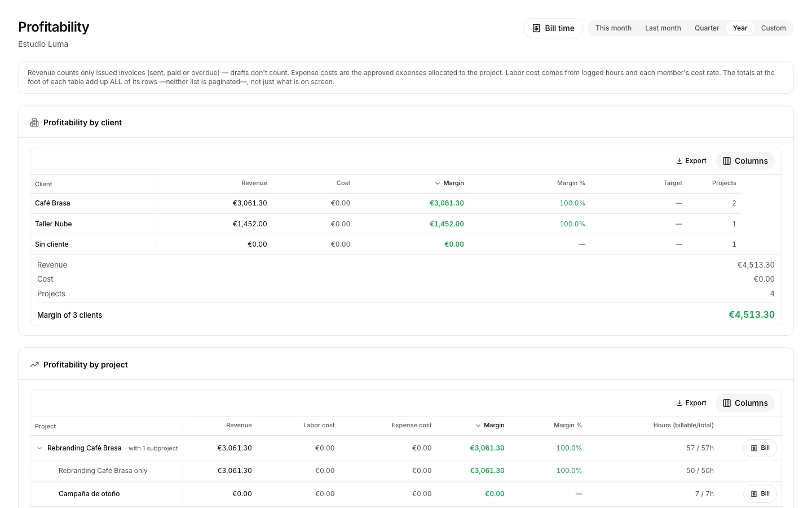
Task: Collapse the Rebranding Café Brasa project row
Action: click(39, 448)
